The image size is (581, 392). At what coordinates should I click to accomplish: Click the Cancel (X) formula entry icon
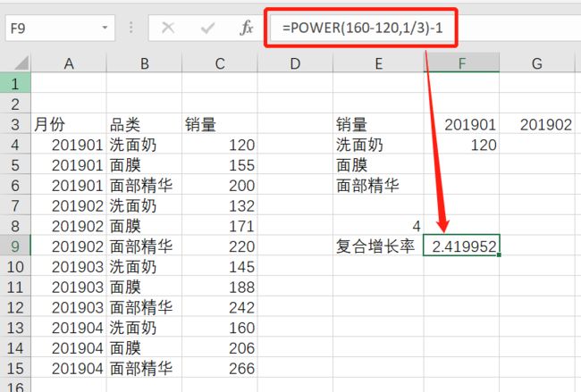(168, 28)
